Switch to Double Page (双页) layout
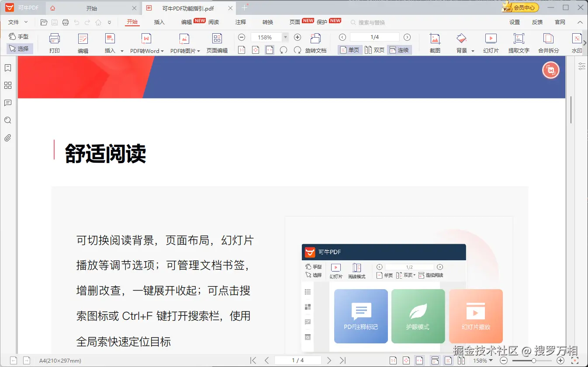The height and width of the screenshot is (367, 588). [x=374, y=50]
